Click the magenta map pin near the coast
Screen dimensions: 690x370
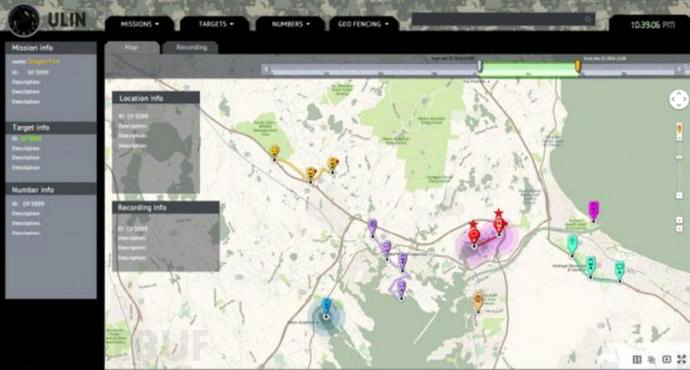[594, 210]
